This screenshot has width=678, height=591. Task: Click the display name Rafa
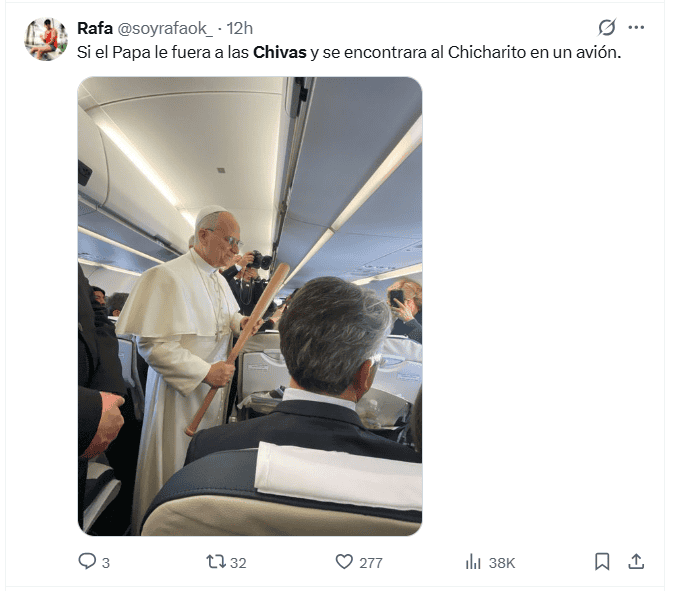click(95, 29)
